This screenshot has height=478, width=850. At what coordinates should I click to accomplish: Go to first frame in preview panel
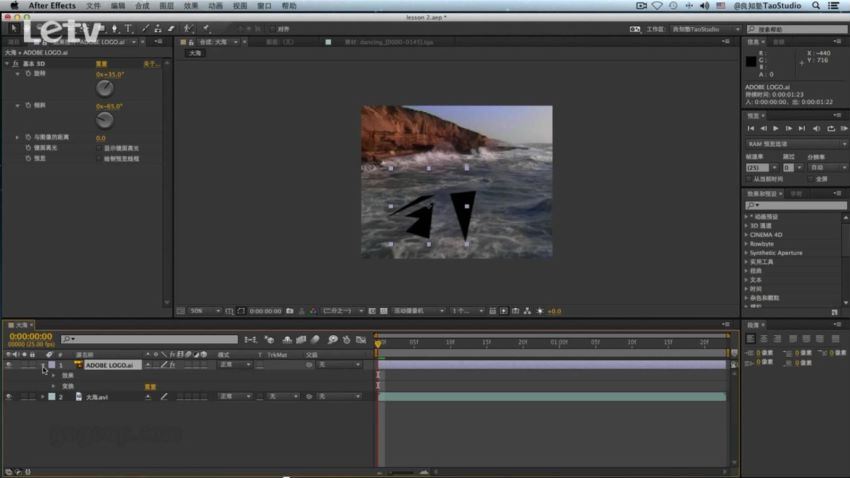pyautogui.click(x=751, y=128)
